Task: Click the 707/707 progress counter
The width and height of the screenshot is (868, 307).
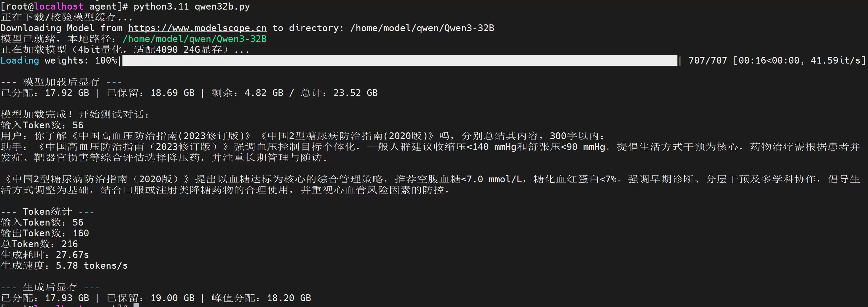Action: [708, 60]
